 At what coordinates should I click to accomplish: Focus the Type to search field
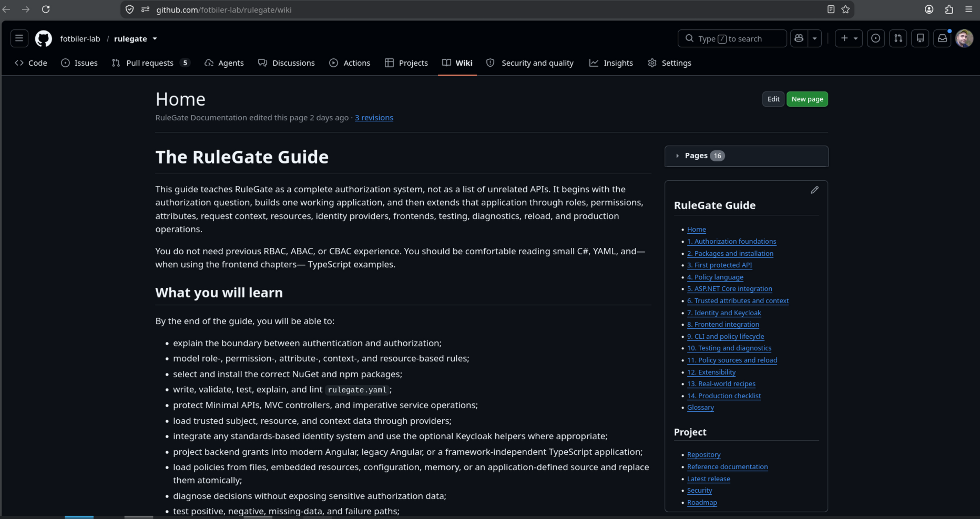732,38
